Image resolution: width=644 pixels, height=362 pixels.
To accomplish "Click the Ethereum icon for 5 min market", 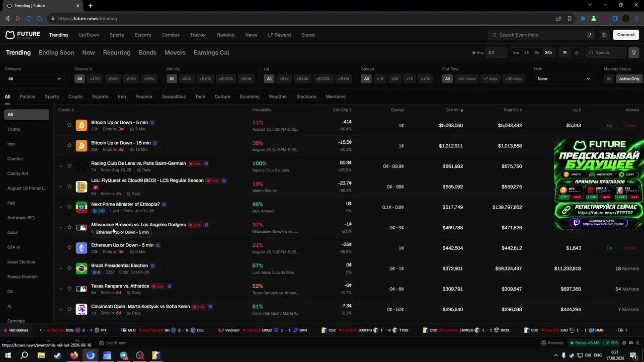I will click(x=82, y=248).
